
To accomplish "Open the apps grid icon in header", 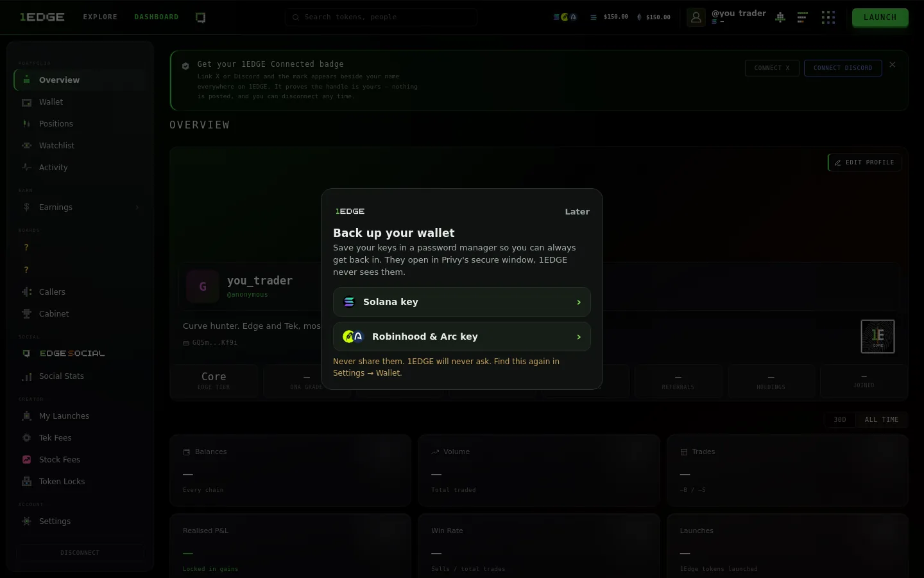I will [x=828, y=17].
